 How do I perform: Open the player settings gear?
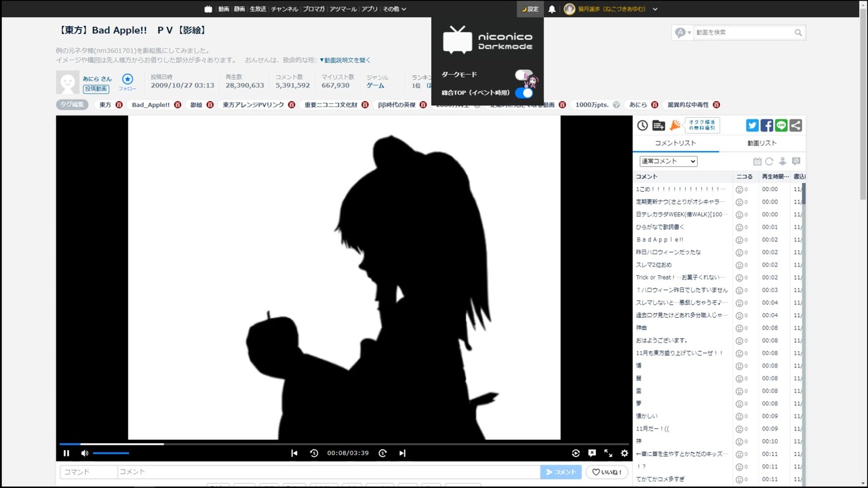click(625, 453)
